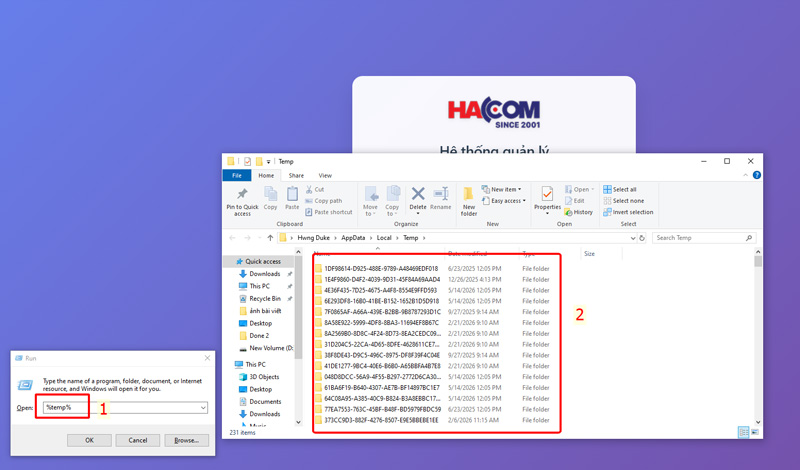Open the Run dialog Open combo arrow

[203, 408]
